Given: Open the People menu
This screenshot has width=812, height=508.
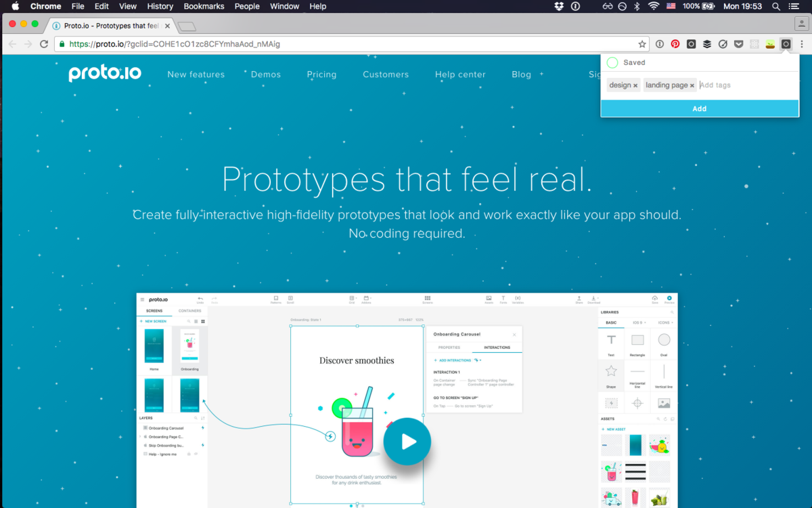Looking at the screenshot, I should pyautogui.click(x=247, y=6).
